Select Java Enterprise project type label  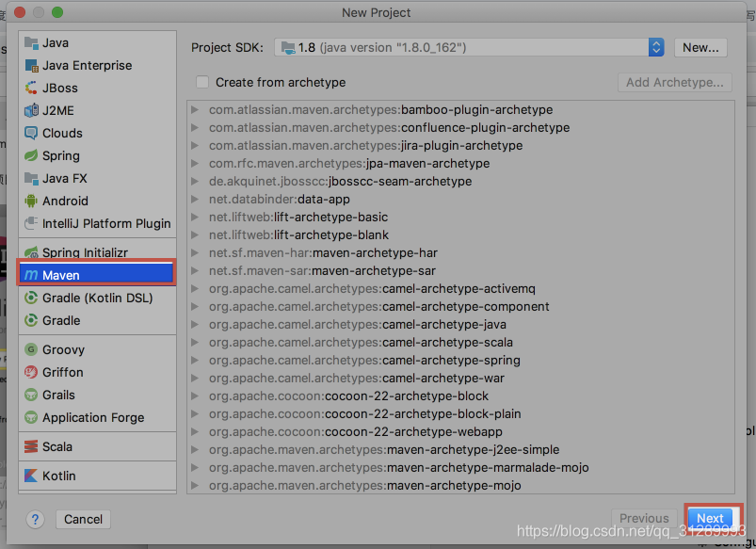pyautogui.click(x=88, y=66)
